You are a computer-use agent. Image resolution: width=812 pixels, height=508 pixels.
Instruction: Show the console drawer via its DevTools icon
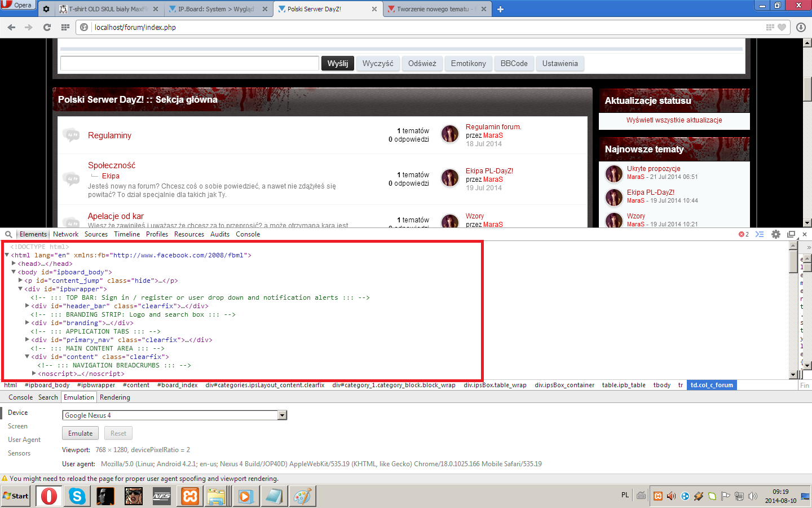coord(760,234)
